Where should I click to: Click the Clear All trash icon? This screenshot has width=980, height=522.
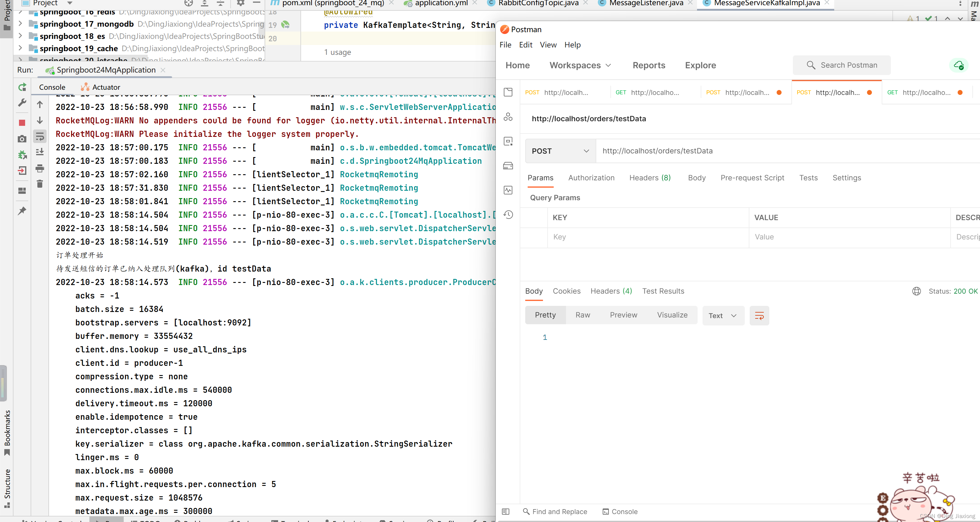(x=40, y=184)
